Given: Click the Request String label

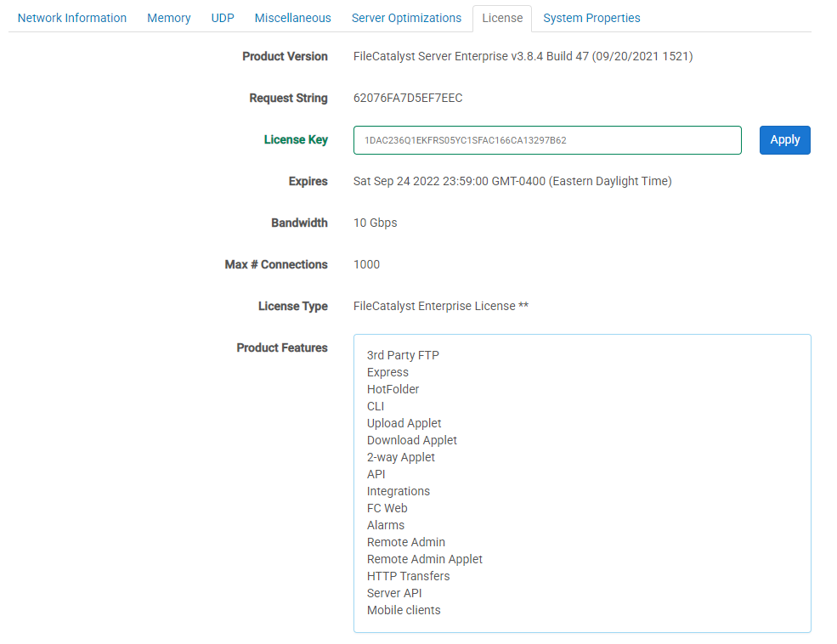Looking at the screenshot, I should [288, 99].
